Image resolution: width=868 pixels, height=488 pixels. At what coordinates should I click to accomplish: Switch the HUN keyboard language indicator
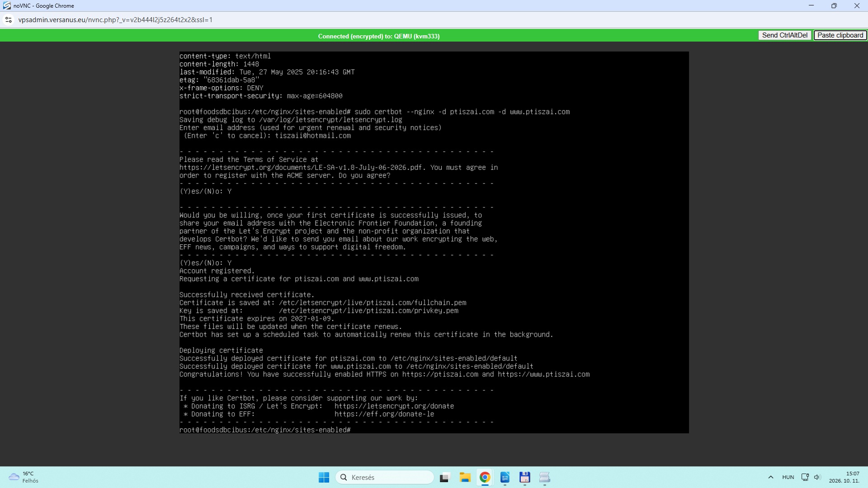[x=788, y=477]
